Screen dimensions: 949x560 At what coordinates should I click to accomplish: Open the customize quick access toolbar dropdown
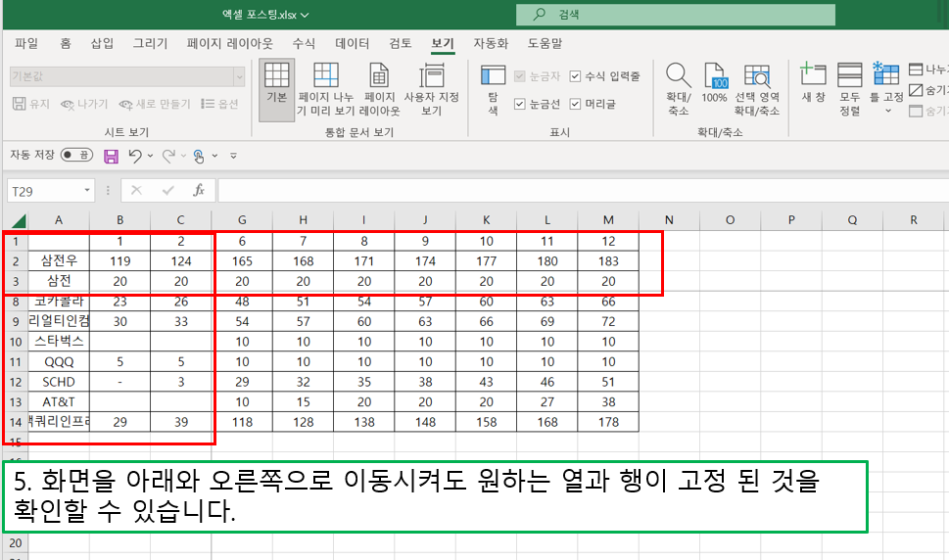[234, 156]
